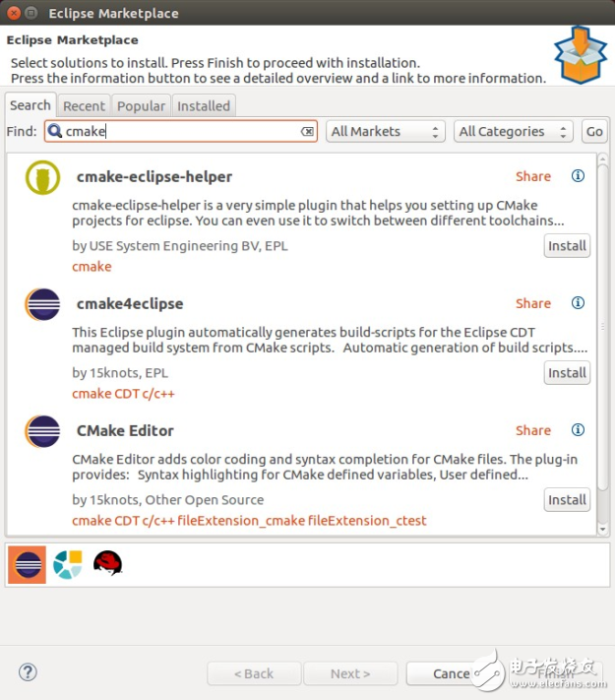Click the results list scrollbar thumb
Screen dimensions: 615x700
click(602, 328)
